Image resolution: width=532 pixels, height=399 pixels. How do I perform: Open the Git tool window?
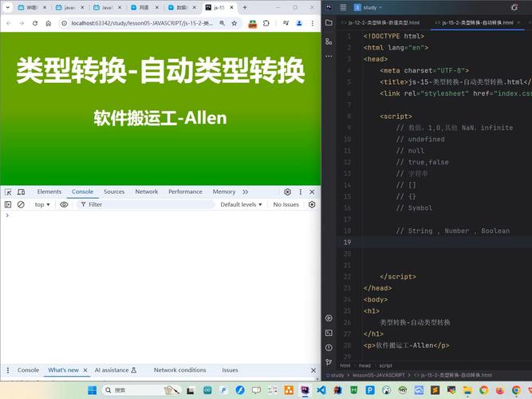pos(329,362)
